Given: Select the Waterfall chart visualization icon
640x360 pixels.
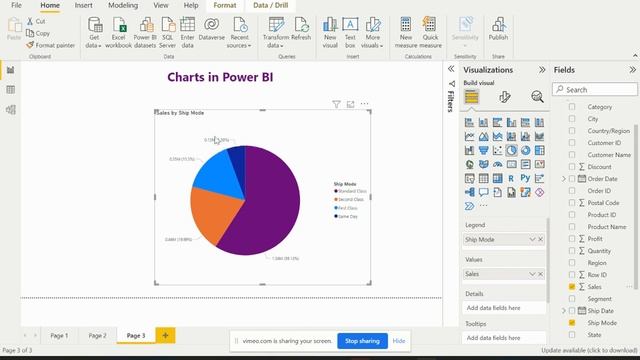Looking at the screenshot, I should pos(469,150).
